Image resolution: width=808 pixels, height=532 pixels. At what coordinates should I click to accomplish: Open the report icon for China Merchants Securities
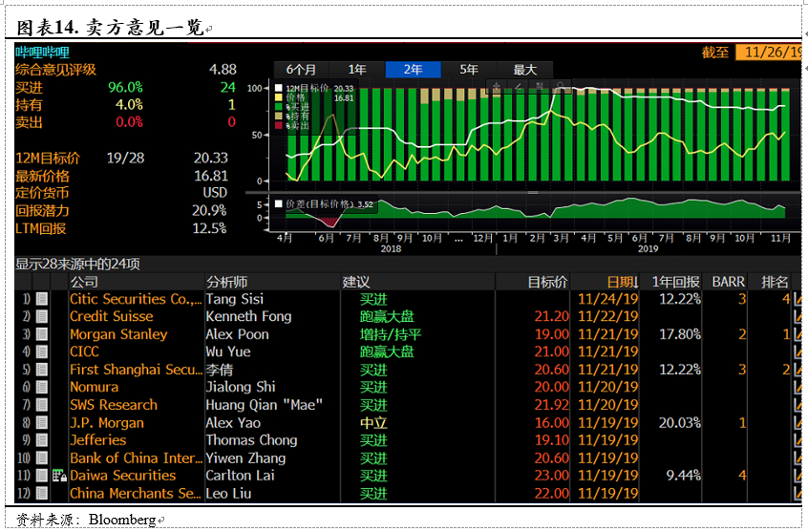click(42, 494)
